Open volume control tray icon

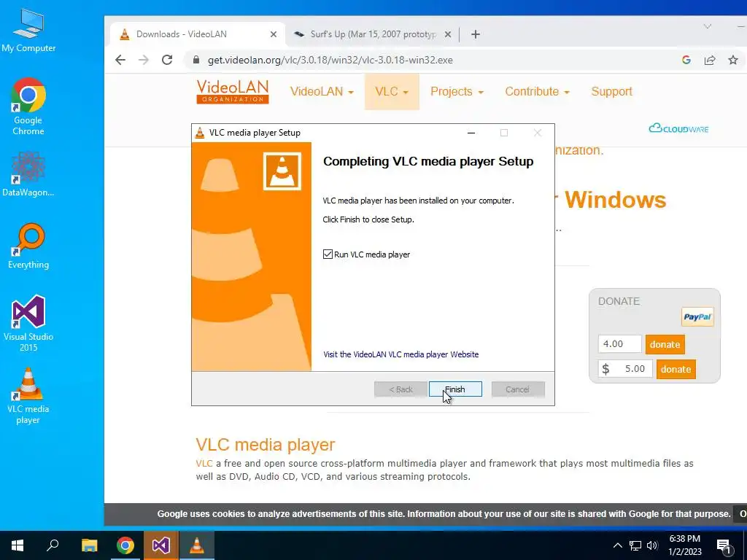pyautogui.click(x=652, y=545)
